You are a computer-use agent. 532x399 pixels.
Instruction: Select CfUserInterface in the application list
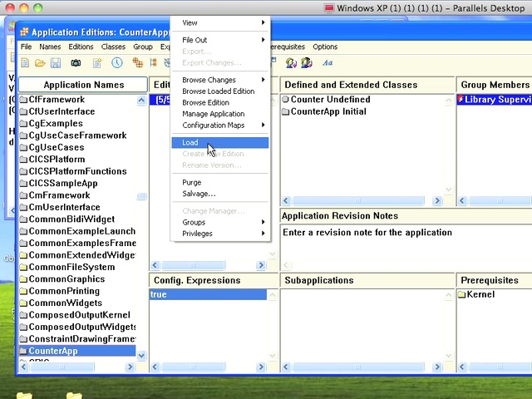tap(77, 111)
